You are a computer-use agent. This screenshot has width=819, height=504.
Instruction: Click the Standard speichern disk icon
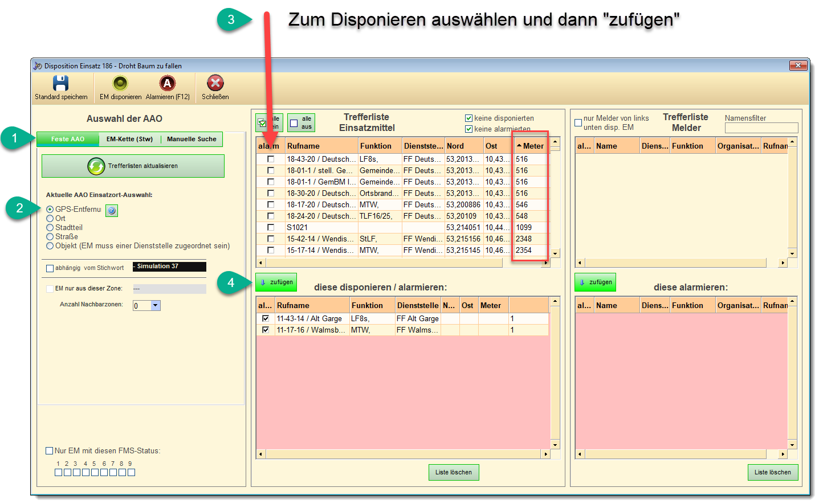pyautogui.click(x=61, y=84)
